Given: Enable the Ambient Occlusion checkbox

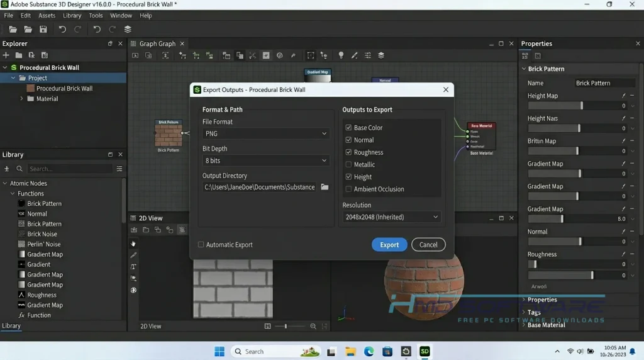Looking at the screenshot, I should point(348,189).
